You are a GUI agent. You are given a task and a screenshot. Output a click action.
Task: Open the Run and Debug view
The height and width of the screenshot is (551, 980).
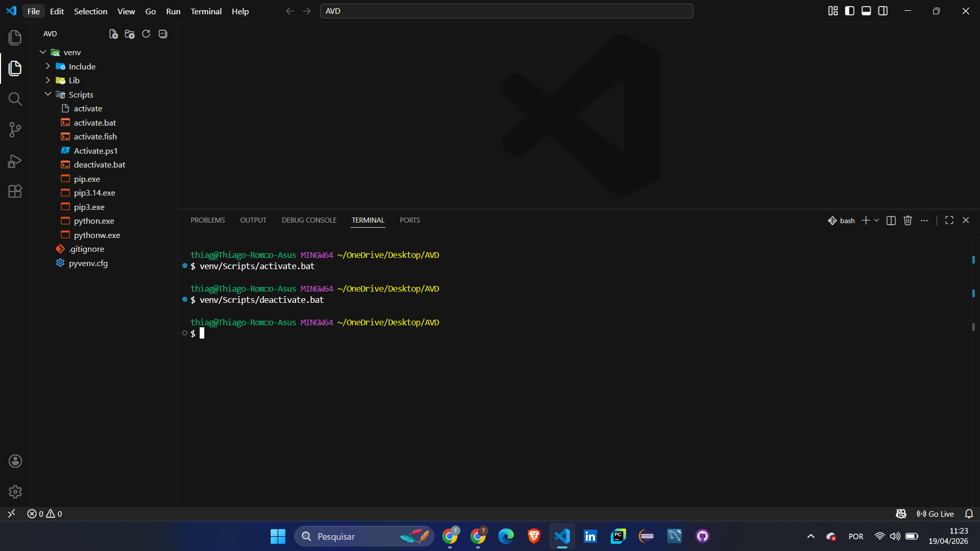point(15,161)
